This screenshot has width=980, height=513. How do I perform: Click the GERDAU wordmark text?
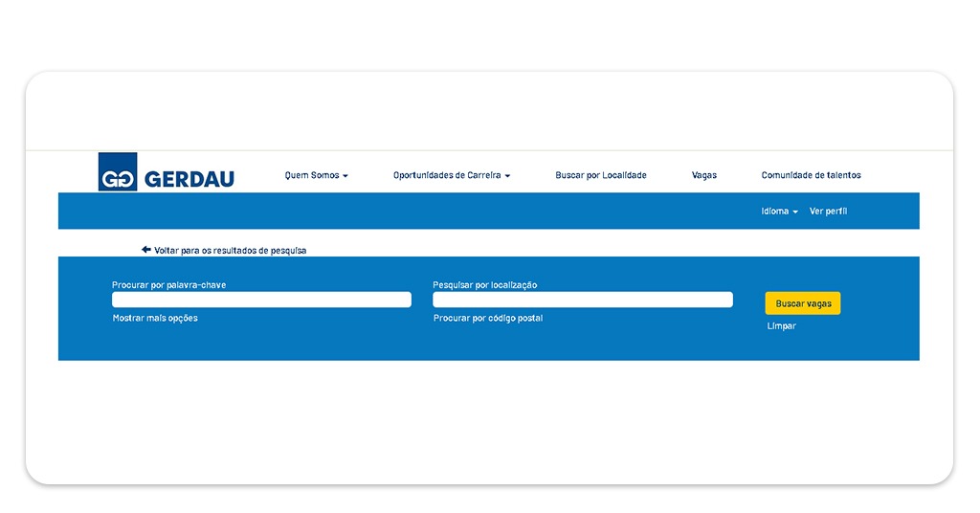coord(189,179)
